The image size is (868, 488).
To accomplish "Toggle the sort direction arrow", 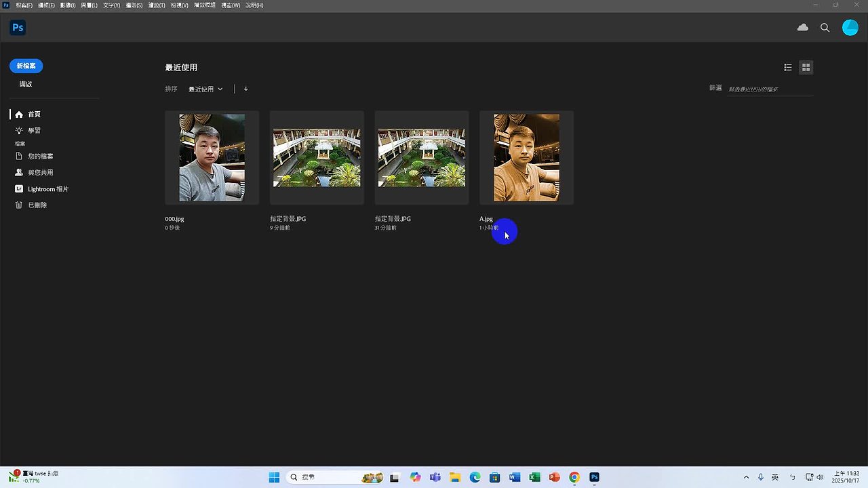I will (245, 89).
